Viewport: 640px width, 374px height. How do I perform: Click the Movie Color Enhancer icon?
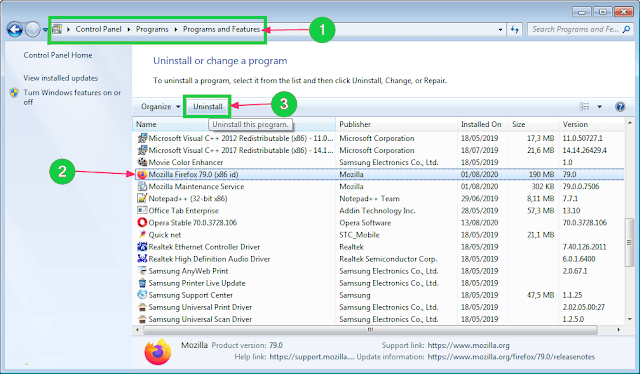(142, 162)
